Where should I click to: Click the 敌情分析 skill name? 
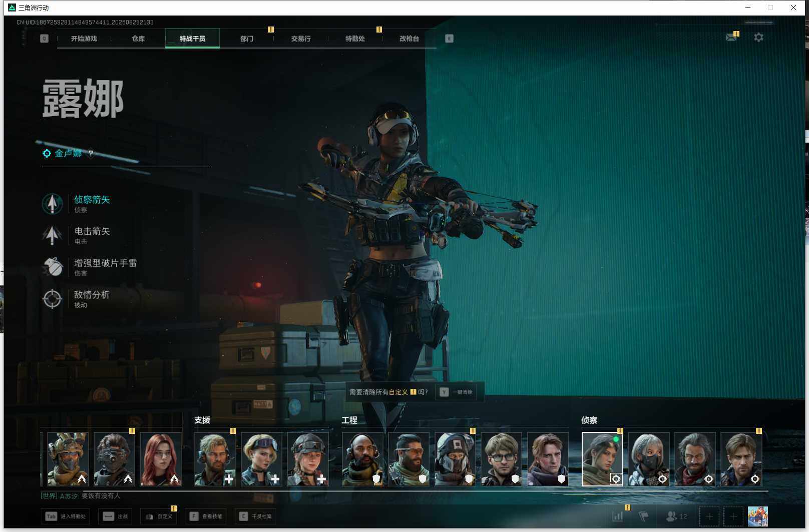click(x=92, y=295)
